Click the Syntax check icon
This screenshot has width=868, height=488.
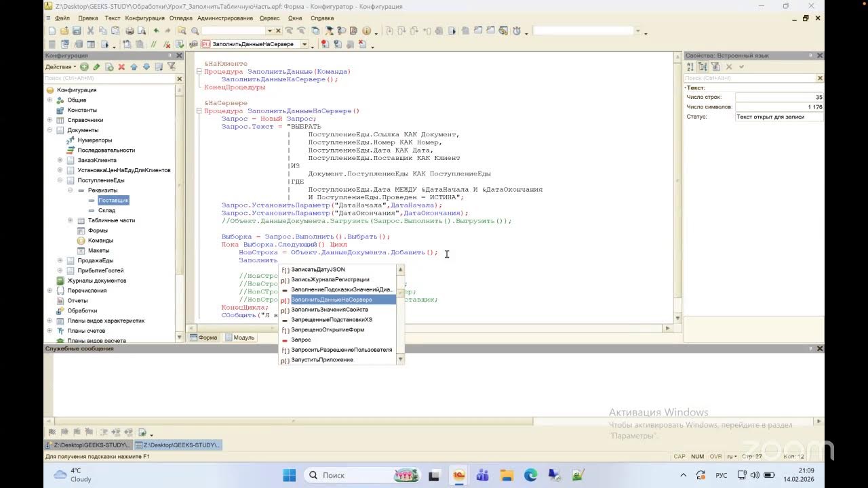click(x=180, y=44)
